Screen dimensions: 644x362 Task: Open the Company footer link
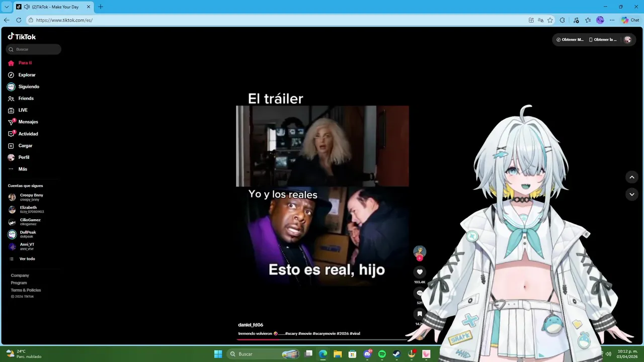coord(20,276)
